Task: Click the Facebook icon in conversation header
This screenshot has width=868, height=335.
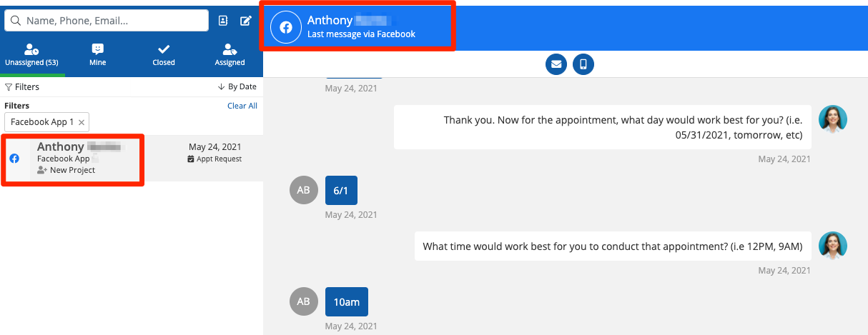Action: click(286, 28)
